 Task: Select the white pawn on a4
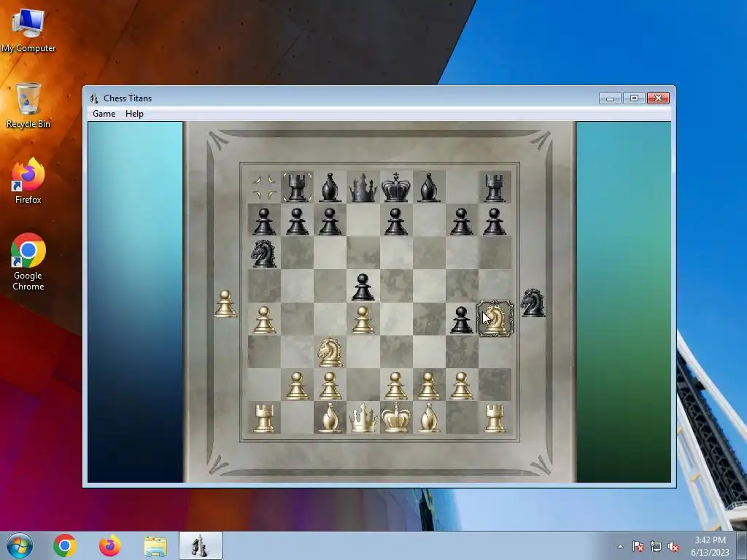click(264, 319)
